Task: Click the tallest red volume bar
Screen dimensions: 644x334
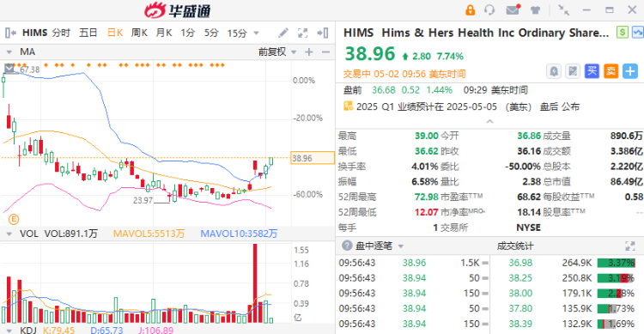Action: [x=255, y=283]
